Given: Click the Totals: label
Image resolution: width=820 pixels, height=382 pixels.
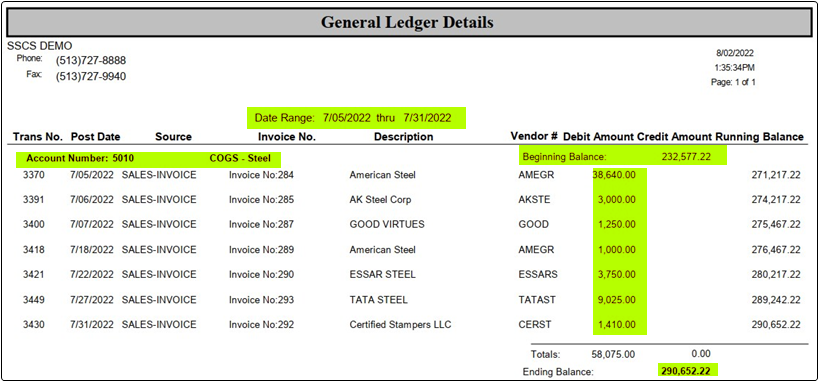Looking at the screenshot, I should [x=545, y=354].
